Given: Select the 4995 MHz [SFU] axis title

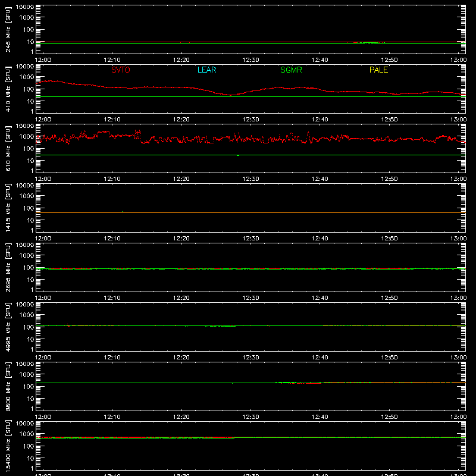Looking at the screenshot, I should click(8, 327).
